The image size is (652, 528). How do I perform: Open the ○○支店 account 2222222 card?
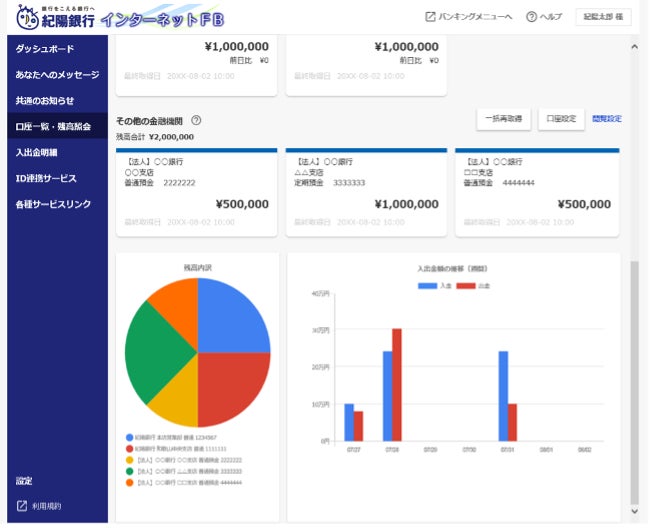pos(197,192)
